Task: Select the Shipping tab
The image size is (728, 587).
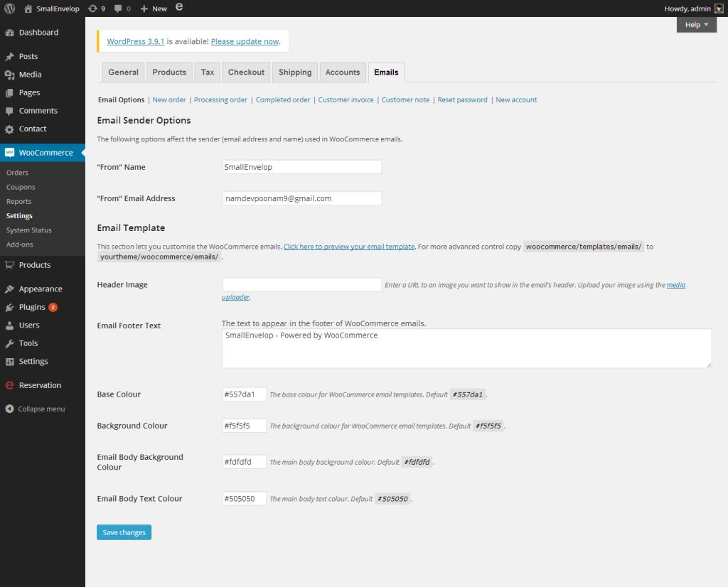Action: coord(295,72)
